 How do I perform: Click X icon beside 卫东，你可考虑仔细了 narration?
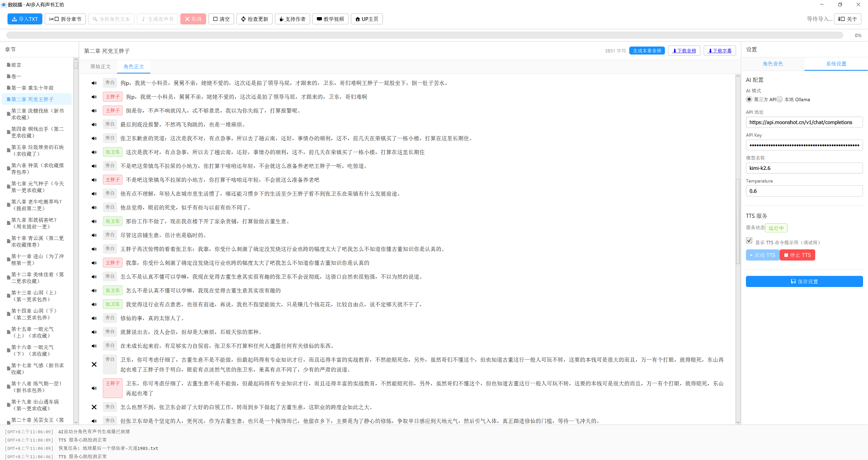[94, 365]
